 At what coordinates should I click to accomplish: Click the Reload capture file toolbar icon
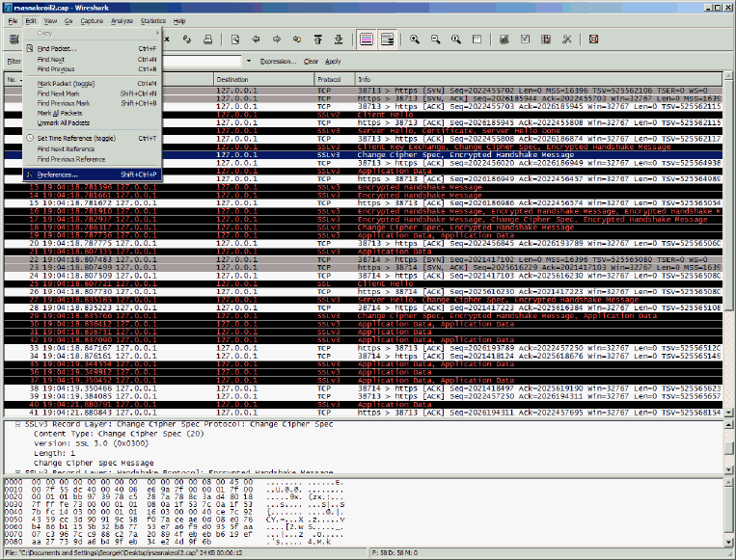(187, 40)
